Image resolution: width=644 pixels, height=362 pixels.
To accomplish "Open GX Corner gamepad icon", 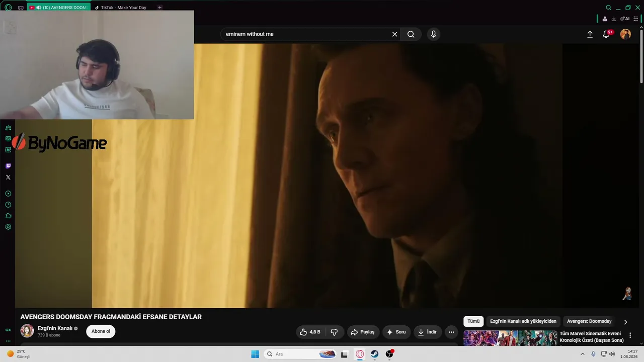I will [x=21, y=8].
